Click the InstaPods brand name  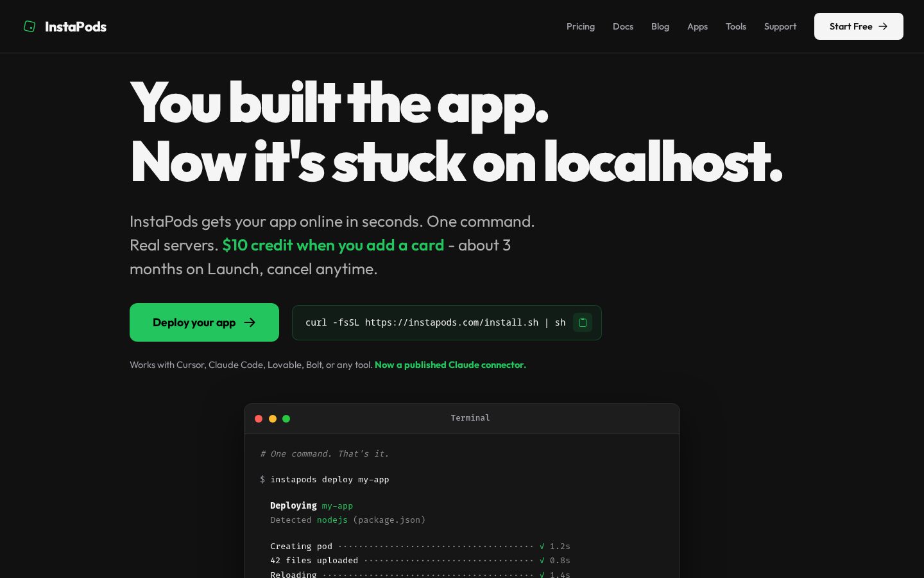coord(76,26)
